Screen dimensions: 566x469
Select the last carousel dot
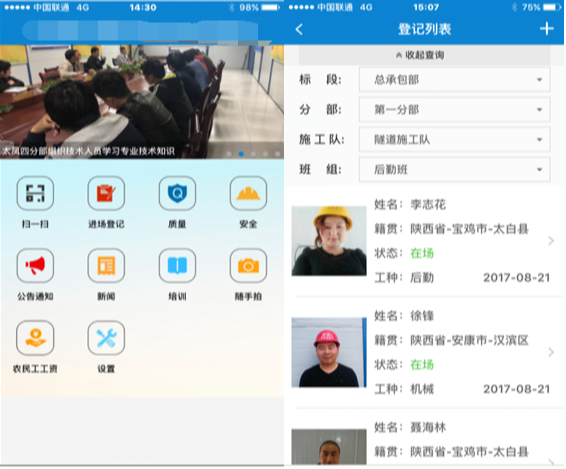coord(278,154)
